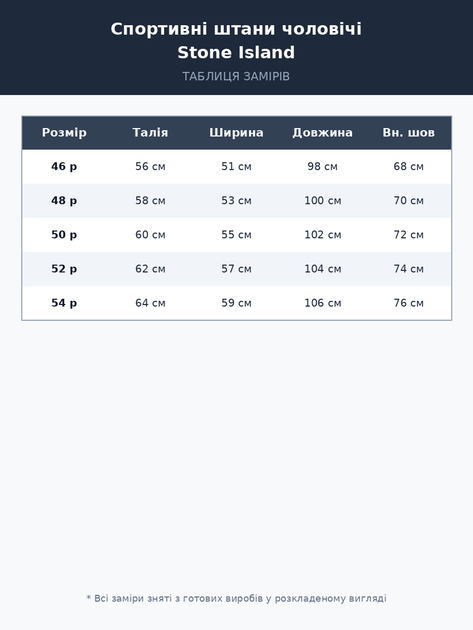Click the 64 см waist cell
473x630 pixels.
(x=150, y=303)
